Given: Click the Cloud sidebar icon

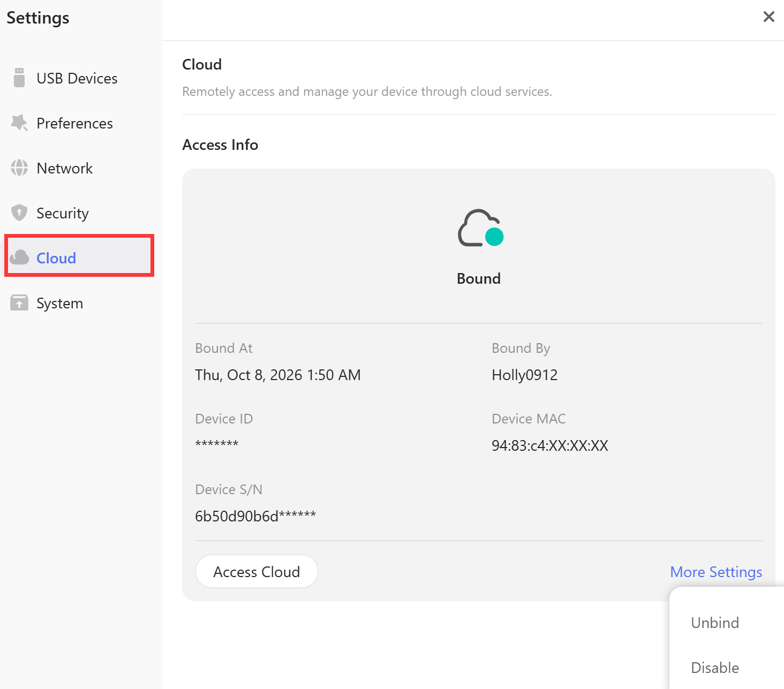Looking at the screenshot, I should coord(19,258).
